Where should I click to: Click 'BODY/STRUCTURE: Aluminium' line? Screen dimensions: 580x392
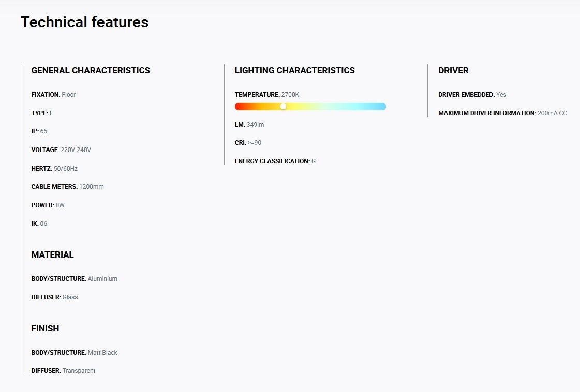(x=75, y=278)
